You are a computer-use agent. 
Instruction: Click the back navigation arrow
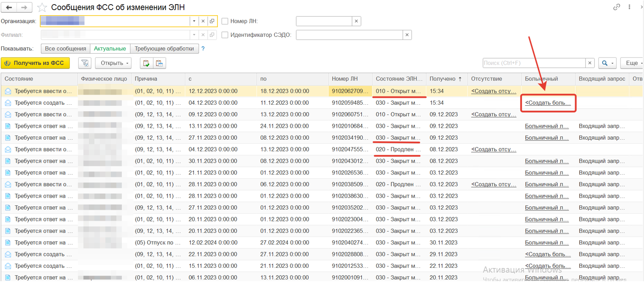(x=9, y=7)
